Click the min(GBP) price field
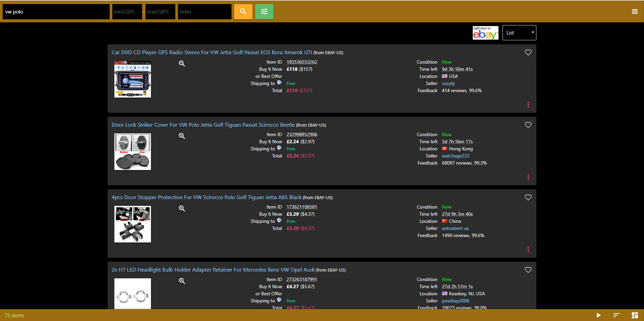The width and height of the screenshot is (644, 321). click(x=127, y=12)
